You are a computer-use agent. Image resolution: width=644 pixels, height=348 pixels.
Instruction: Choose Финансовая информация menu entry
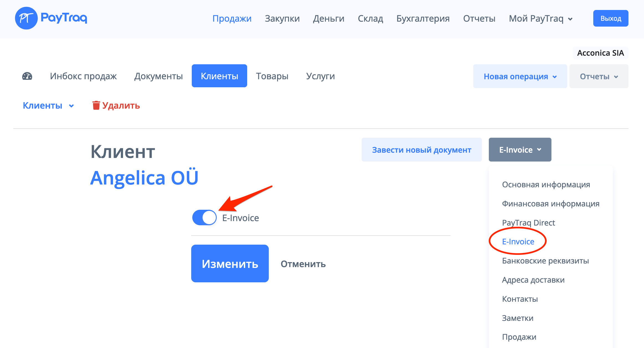click(550, 204)
